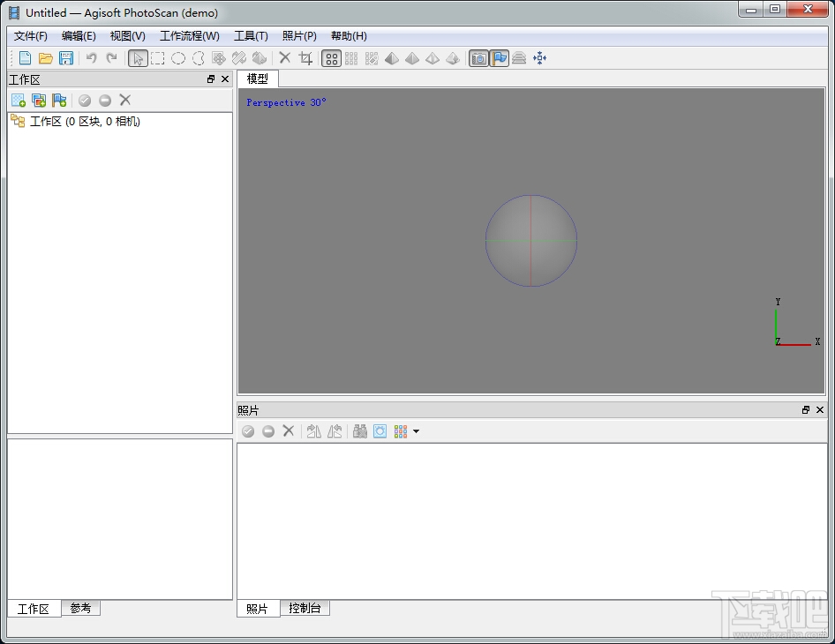Click the Add Markers flag icon in the workspace panel
835x644 pixels.
pos(59,100)
